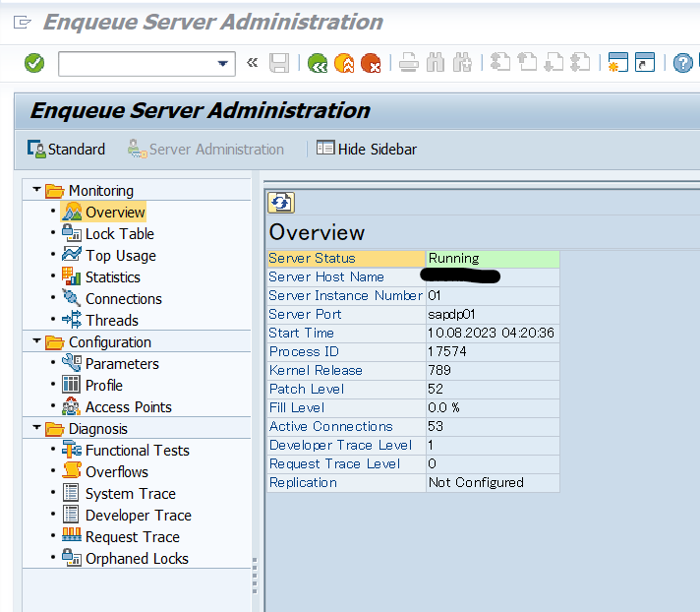The width and height of the screenshot is (700, 612).
Task: Select Statistics in the sidebar tree
Action: click(112, 277)
